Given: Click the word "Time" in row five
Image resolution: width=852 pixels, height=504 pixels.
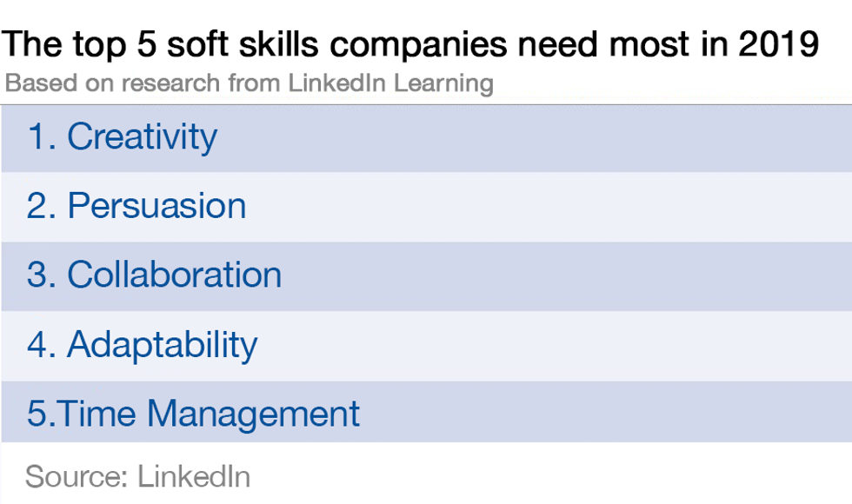Looking at the screenshot, I should pos(93,414).
